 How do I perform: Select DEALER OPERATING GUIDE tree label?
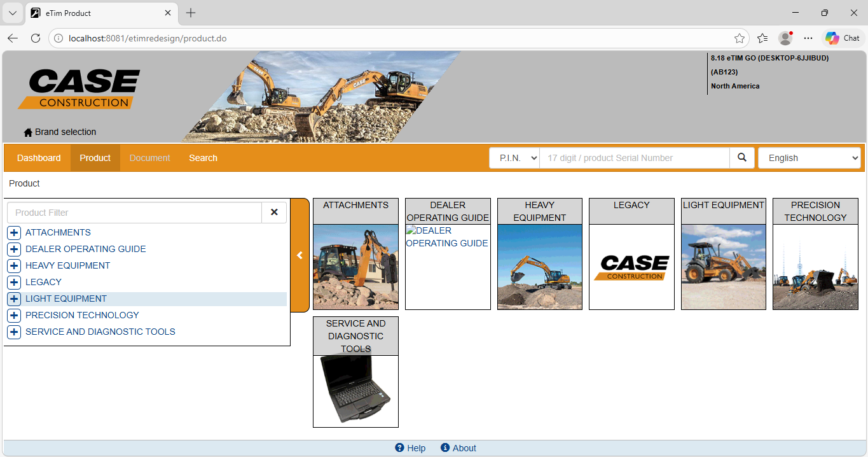(x=86, y=250)
